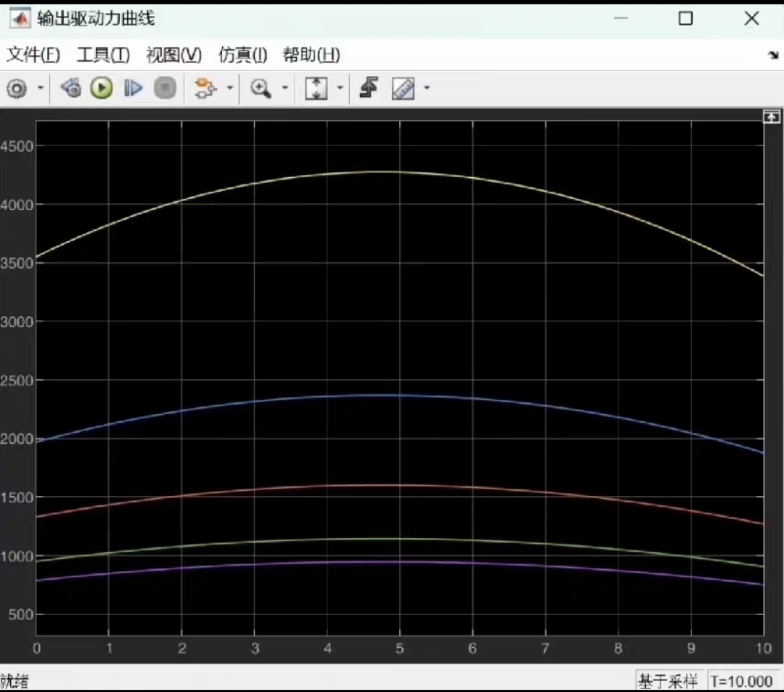Viewport: 784px width, 692px height.
Task: Click the trigger icon in toolbar
Action: click(x=369, y=88)
